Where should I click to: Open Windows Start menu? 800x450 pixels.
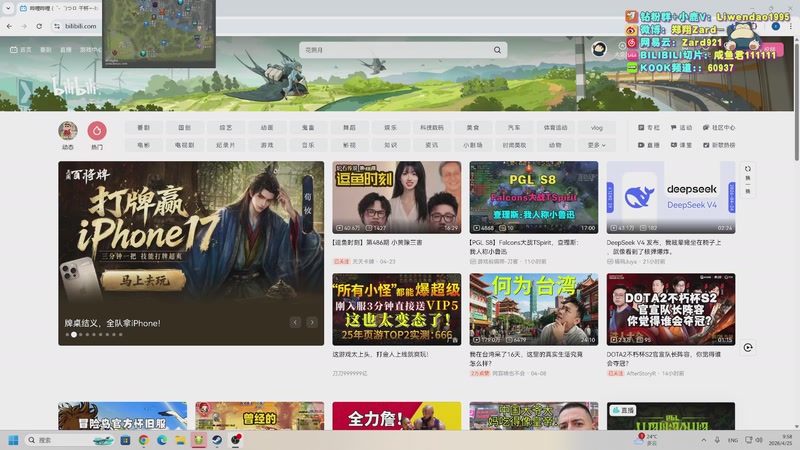13,440
